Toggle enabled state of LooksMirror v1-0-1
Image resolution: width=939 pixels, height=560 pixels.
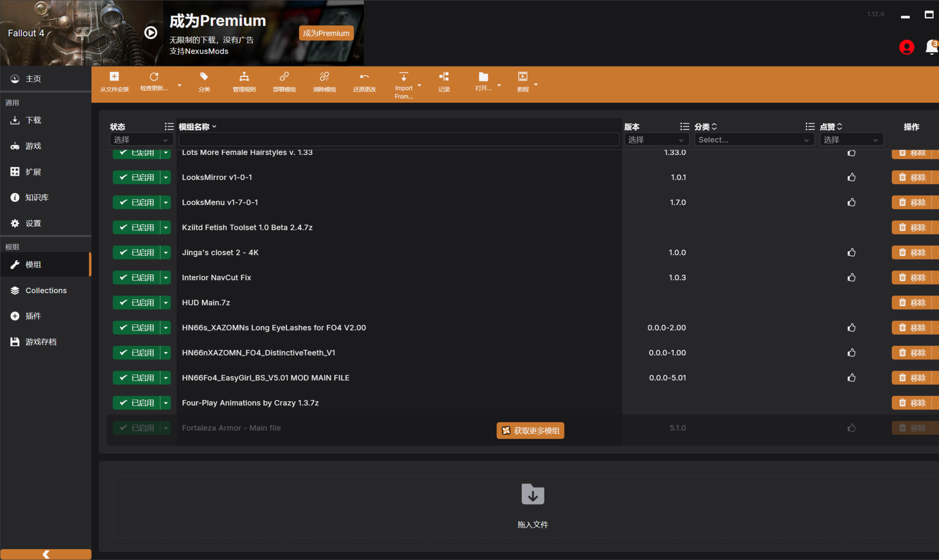136,177
